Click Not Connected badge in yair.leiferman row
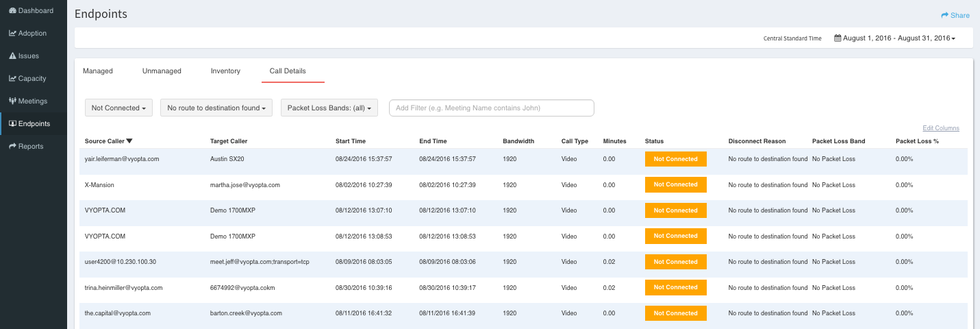The width and height of the screenshot is (980, 329). [x=675, y=159]
